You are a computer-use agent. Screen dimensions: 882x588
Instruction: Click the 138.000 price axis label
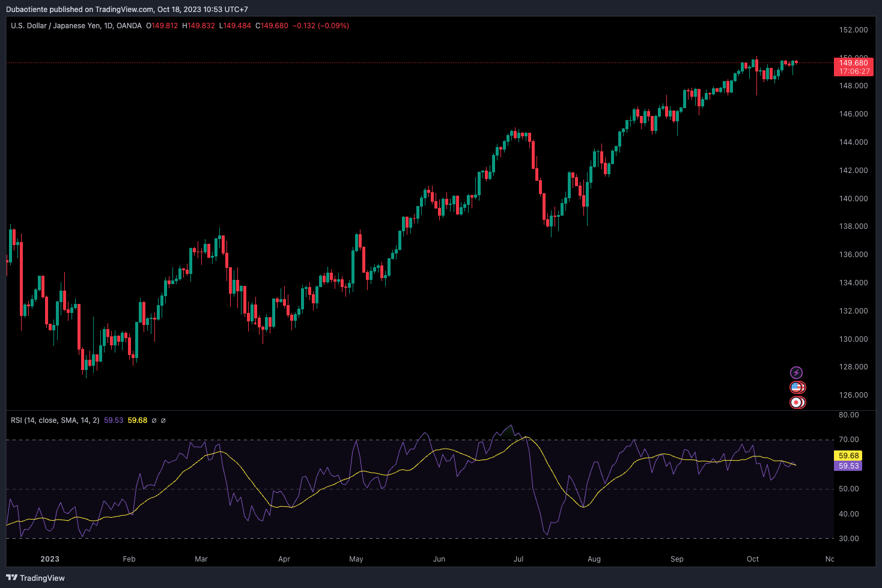pyautogui.click(x=853, y=226)
